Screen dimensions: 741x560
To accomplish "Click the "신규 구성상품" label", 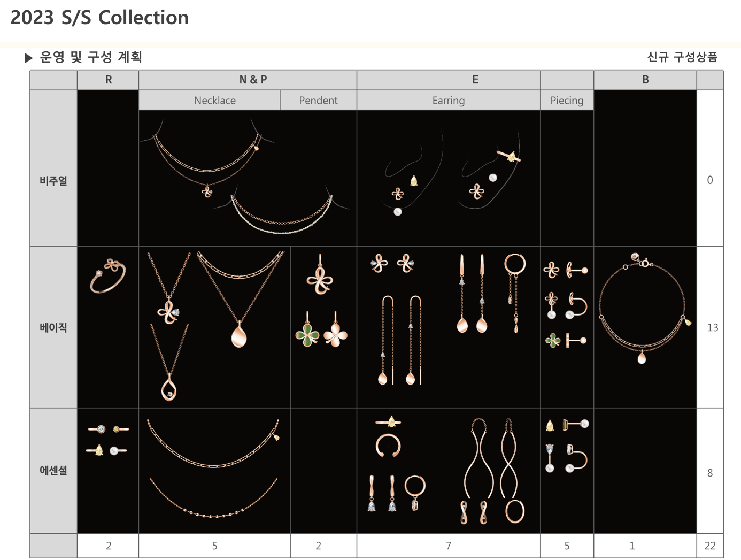I will (682, 57).
